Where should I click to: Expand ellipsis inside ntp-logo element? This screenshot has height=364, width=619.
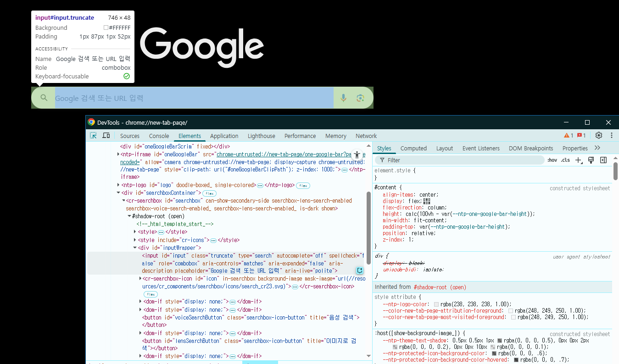(260, 185)
